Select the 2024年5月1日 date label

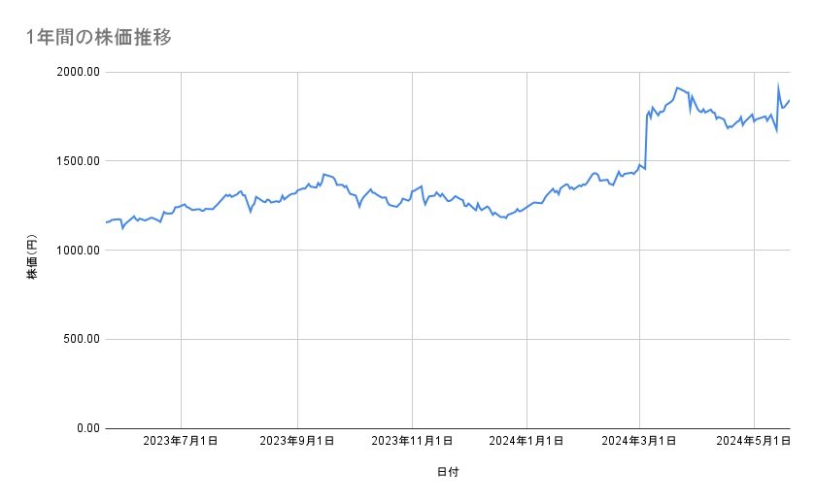coord(754,442)
